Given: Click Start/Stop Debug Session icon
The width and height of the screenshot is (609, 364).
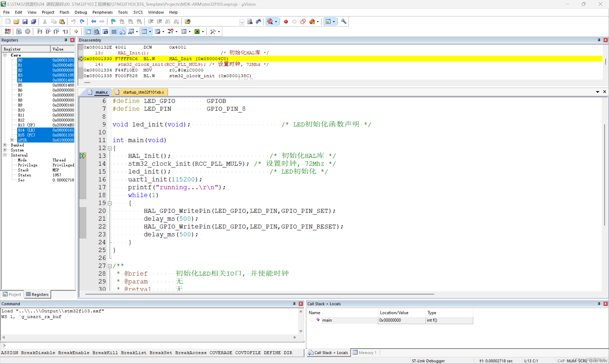Looking at the screenshot, I should [x=270, y=22].
